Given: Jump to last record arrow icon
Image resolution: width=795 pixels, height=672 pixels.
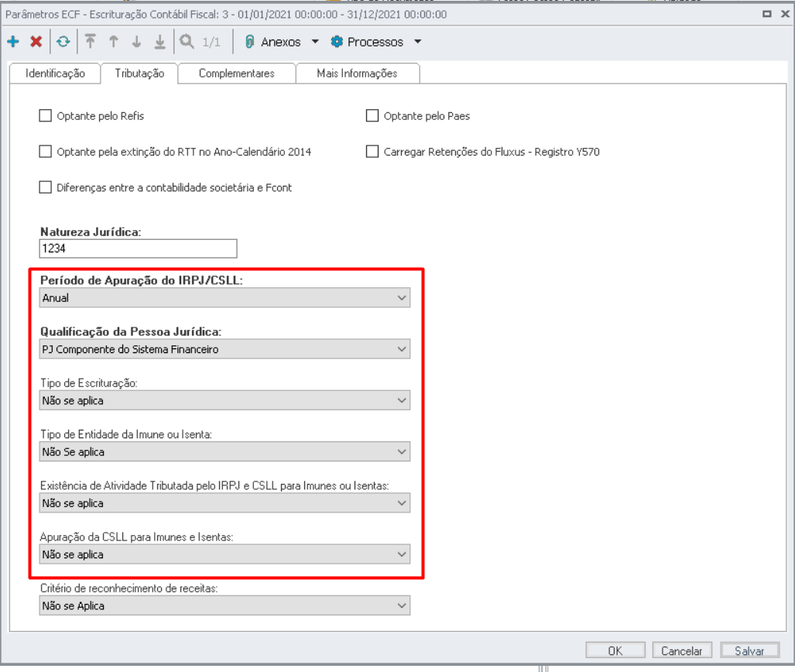Looking at the screenshot, I should pyautogui.click(x=159, y=42).
